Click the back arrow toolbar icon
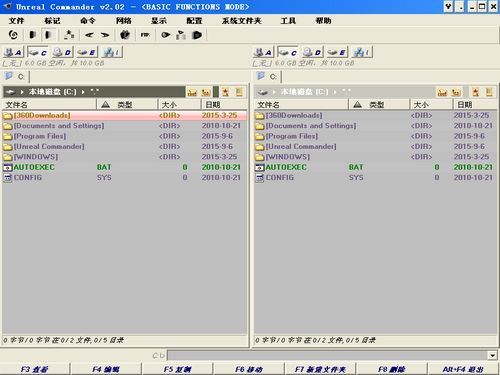 pyautogui.click(x=89, y=35)
